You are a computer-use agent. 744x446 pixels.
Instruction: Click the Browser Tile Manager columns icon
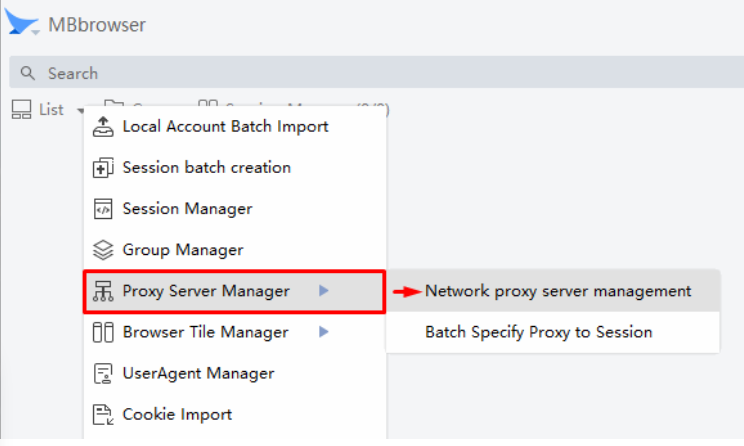point(103,332)
